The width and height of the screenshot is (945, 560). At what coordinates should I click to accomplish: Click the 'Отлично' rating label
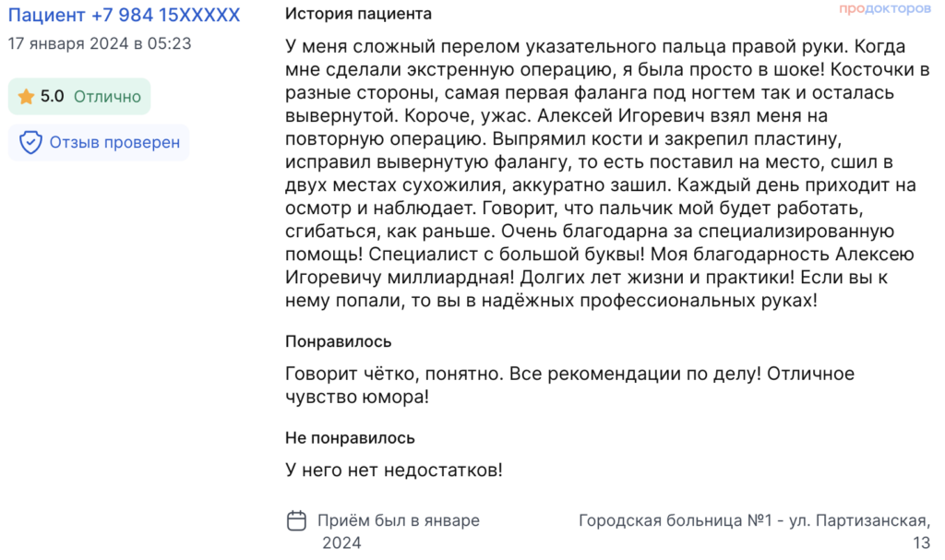coord(107,97)
